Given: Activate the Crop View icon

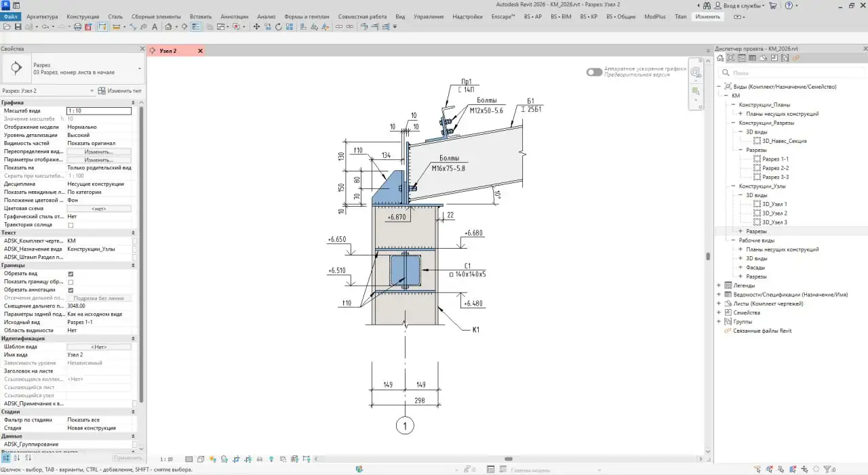Looking at the screenshot, I should [x=236, y=459].
